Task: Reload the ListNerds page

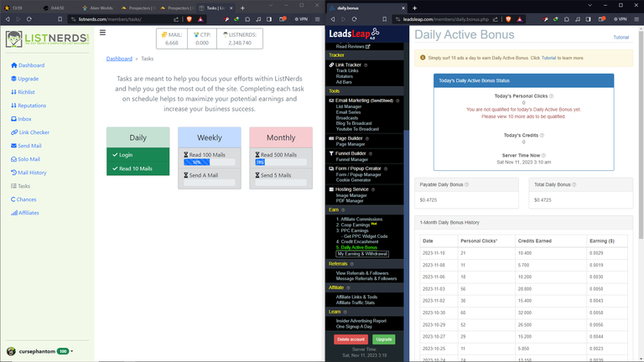Action: click(29, 19)
